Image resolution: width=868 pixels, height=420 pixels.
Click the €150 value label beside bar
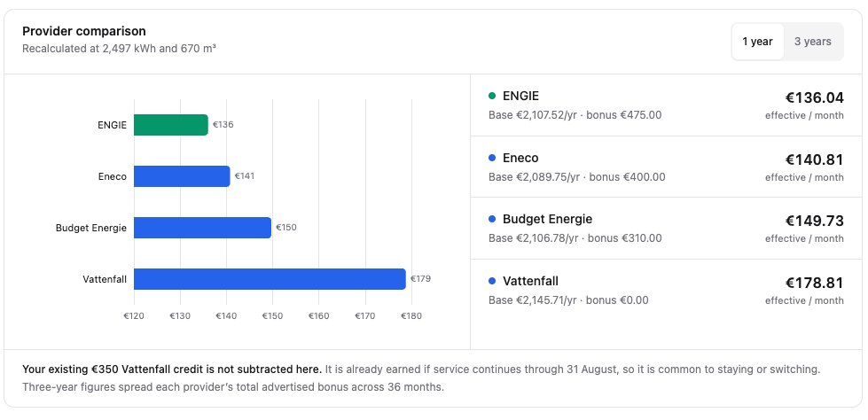[286, 228]
